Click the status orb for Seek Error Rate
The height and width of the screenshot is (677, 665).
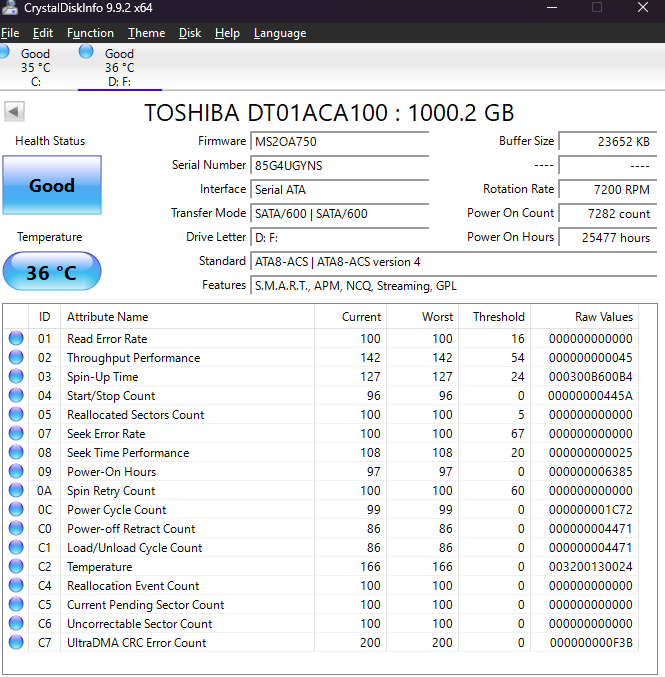pyautogui.click(x=16, y=433)
